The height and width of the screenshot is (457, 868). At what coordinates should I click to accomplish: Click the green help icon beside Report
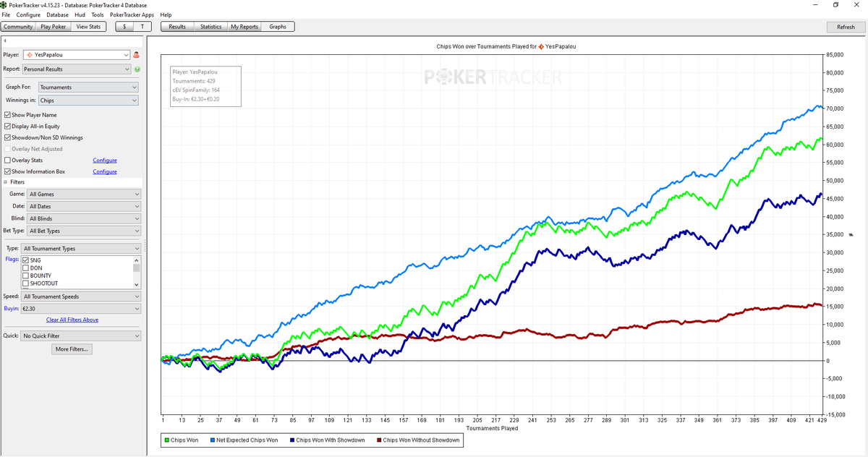pos(137,69)
